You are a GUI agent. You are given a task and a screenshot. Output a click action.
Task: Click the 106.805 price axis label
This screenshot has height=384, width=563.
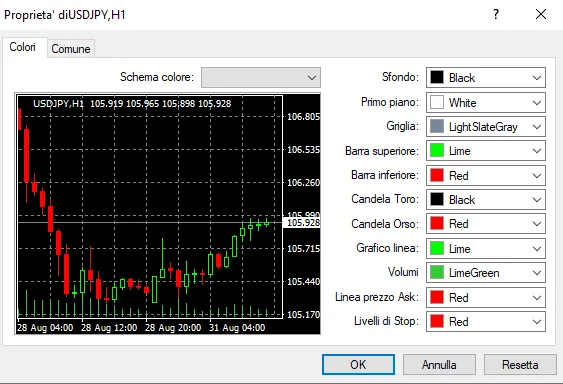(303, 116)
